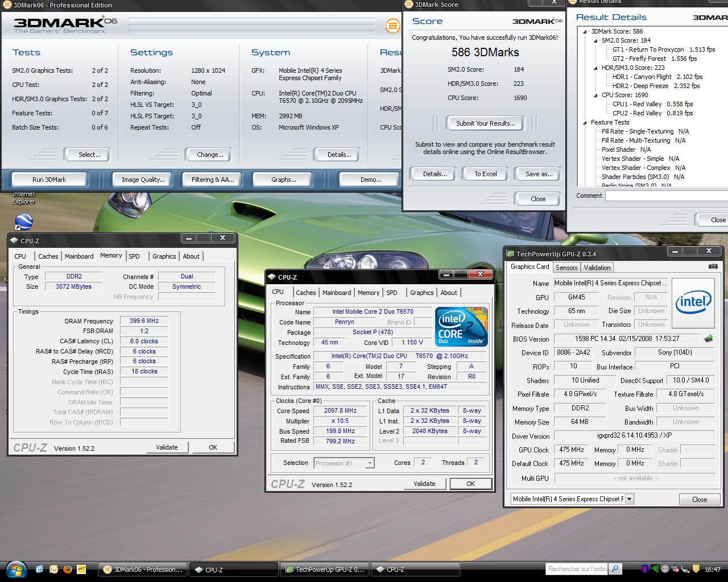Select CPU1 - Red Valley row
Image resolution: width=728 pixels, height=582 pixels.
coord(652,104)
